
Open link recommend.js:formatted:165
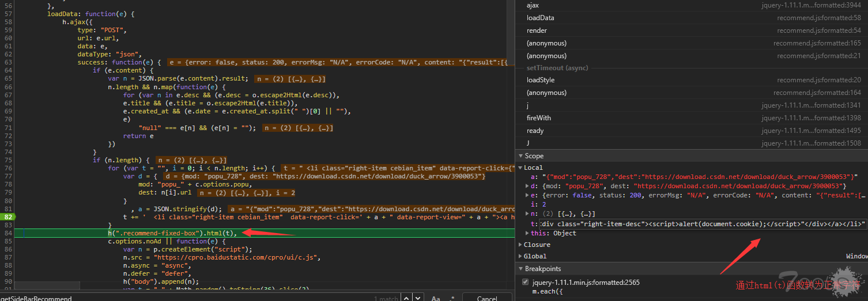[817, 43]
